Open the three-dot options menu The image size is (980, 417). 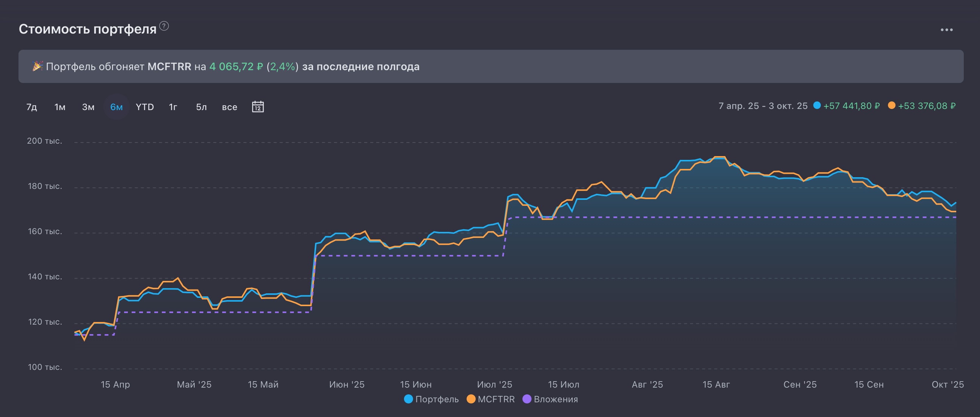pos(946,30)
